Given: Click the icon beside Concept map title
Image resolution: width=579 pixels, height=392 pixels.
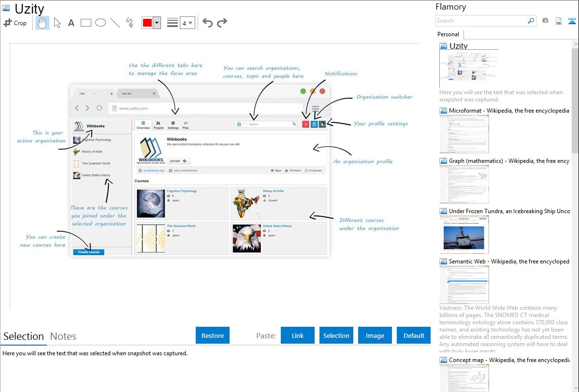Looking at the screenshot, I should pyautogui.click(x=443, y=360).
